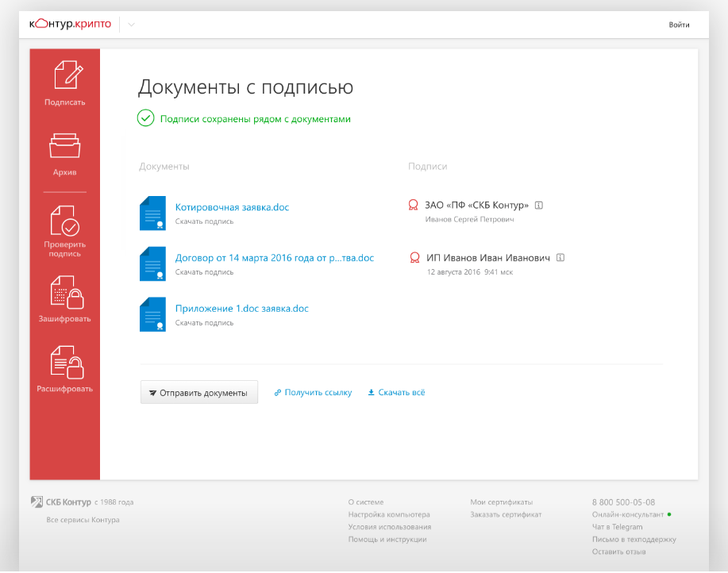The width and height of the screenshot is (728, 573).
Task: Open Чат в Telegram link
Action: pos(617,527)
